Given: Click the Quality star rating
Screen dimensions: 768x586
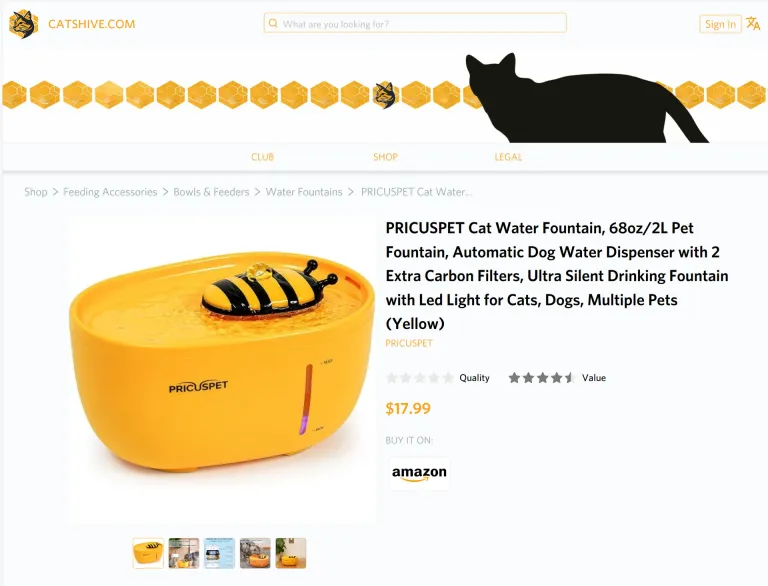Looking at the screenshot, I should point(420,378).
